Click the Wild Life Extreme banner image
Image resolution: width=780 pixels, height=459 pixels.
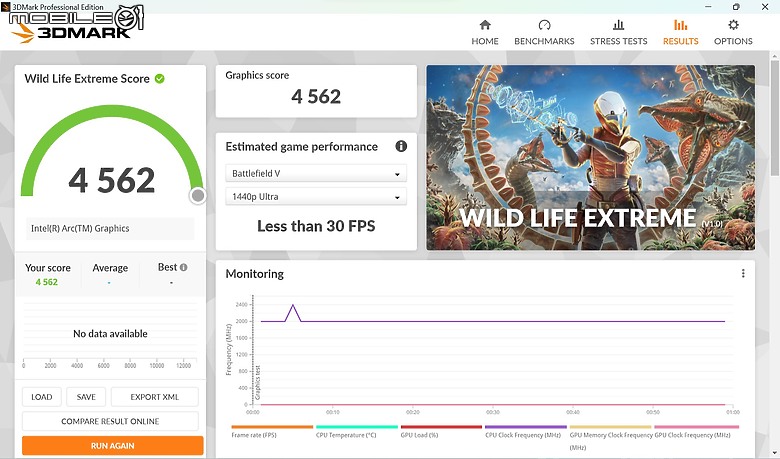590,157
